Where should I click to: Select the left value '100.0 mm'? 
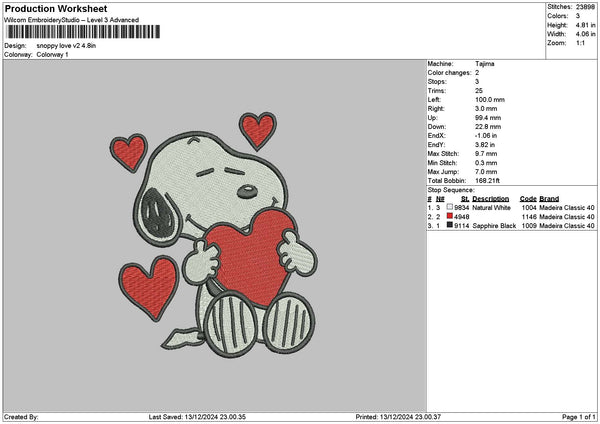pyautogui.click(x=490, y=99)
